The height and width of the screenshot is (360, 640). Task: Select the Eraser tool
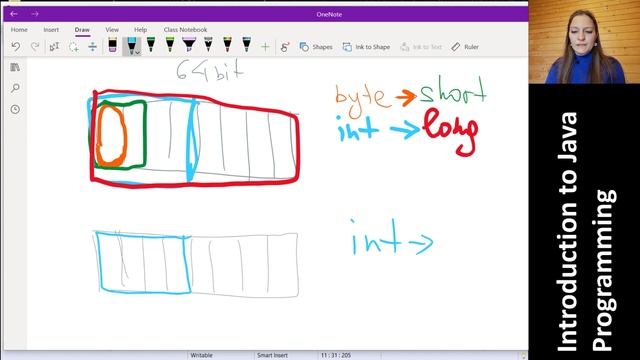click(113, 45)
